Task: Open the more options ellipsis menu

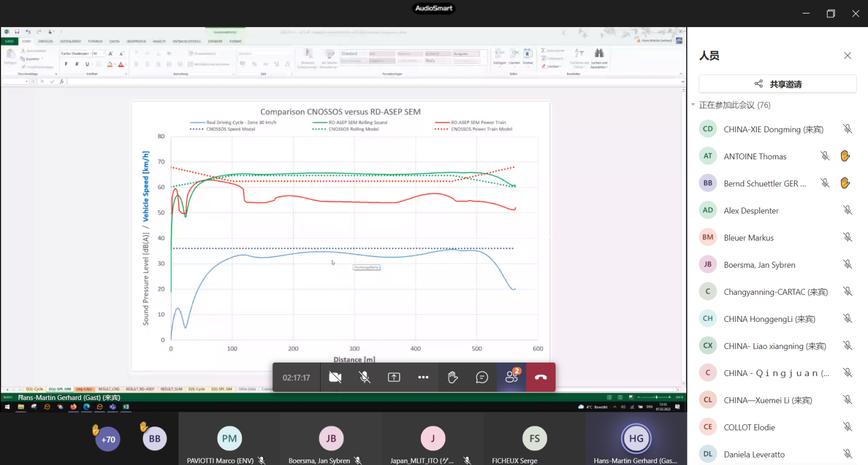Action: (423, 377)
